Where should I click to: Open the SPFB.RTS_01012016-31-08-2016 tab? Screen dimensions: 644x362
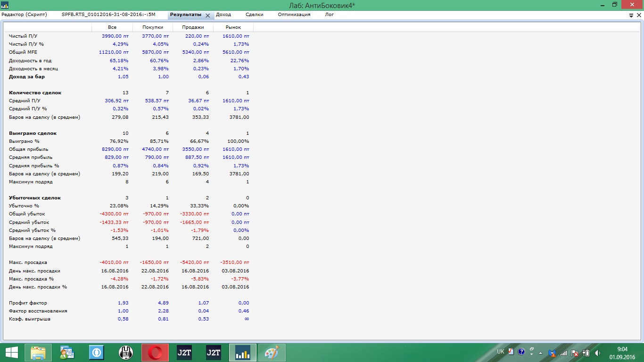pos(108,15)
